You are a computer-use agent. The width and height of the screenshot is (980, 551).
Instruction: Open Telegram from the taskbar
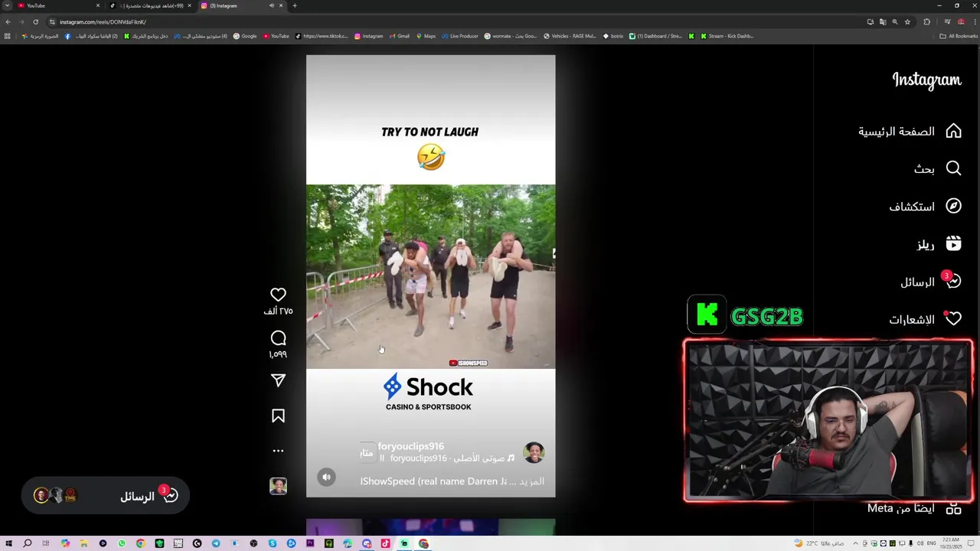coord(216,543)
